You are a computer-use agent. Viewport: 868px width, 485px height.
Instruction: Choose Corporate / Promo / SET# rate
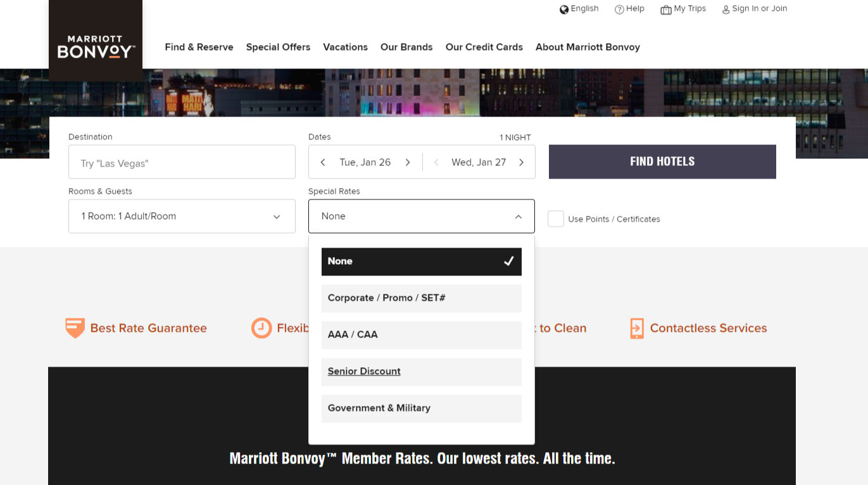(422, 298)
